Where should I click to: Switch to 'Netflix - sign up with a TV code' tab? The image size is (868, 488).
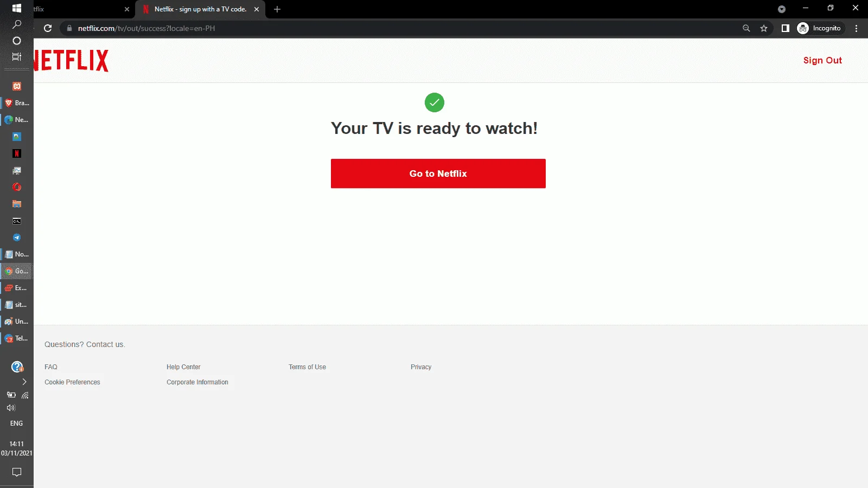[201, 9]
